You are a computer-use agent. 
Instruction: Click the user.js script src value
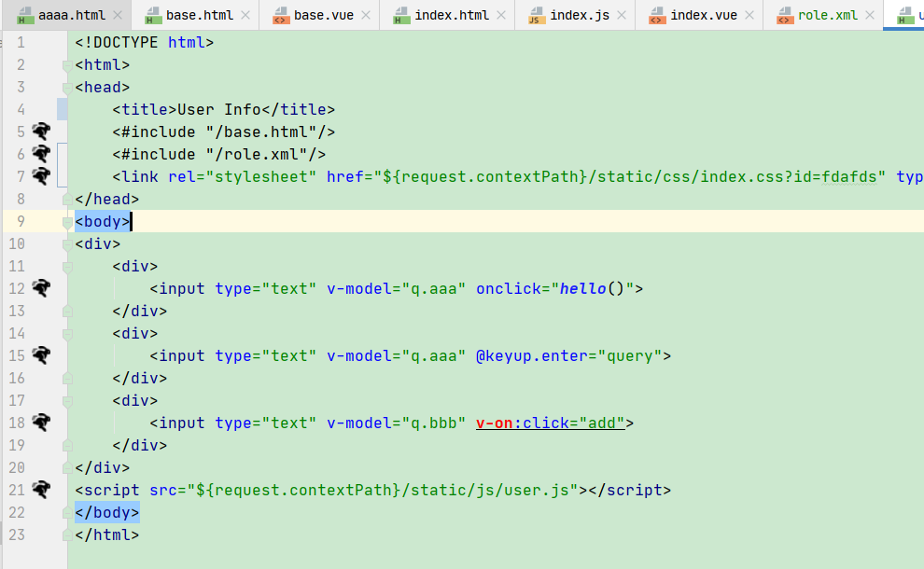pos(383,490)
